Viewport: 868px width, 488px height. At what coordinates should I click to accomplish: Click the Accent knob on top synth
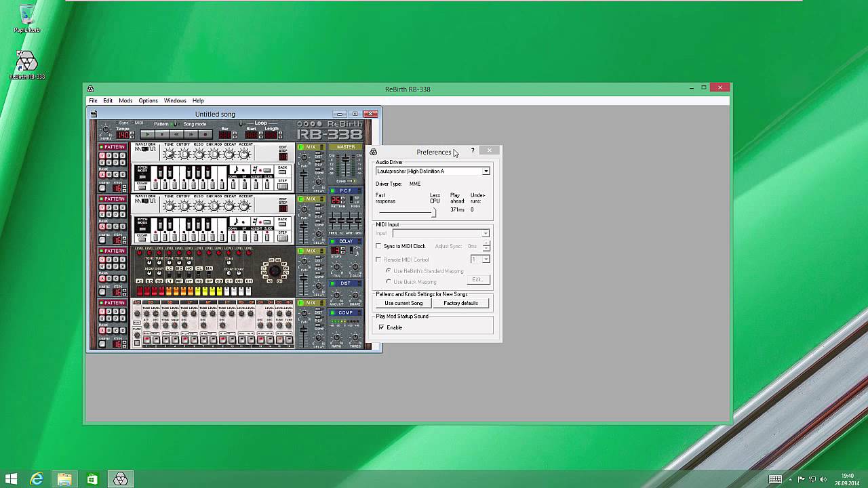pyautogui.click(x=244, y=154)
